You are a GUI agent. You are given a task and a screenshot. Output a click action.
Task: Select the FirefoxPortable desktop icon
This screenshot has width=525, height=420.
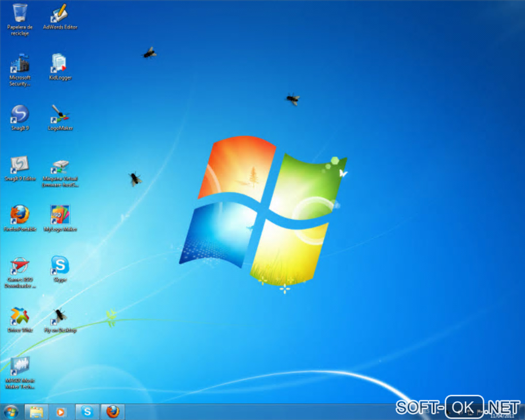point(20,219)
